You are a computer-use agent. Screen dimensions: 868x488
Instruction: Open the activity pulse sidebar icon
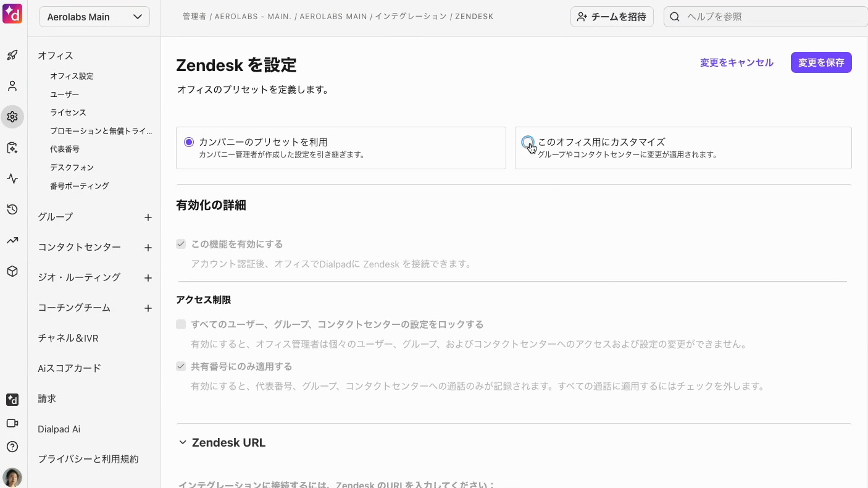12,179
